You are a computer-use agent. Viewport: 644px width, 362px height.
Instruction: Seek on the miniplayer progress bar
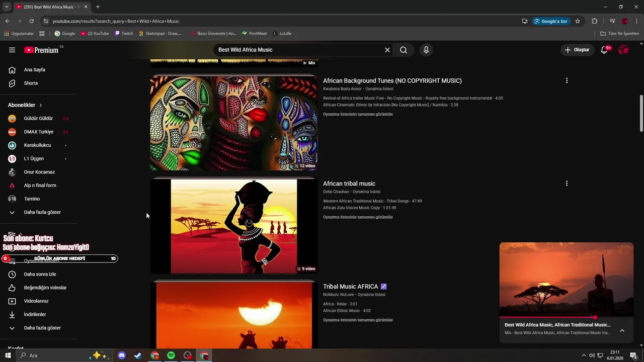click(x=566, y=317)
